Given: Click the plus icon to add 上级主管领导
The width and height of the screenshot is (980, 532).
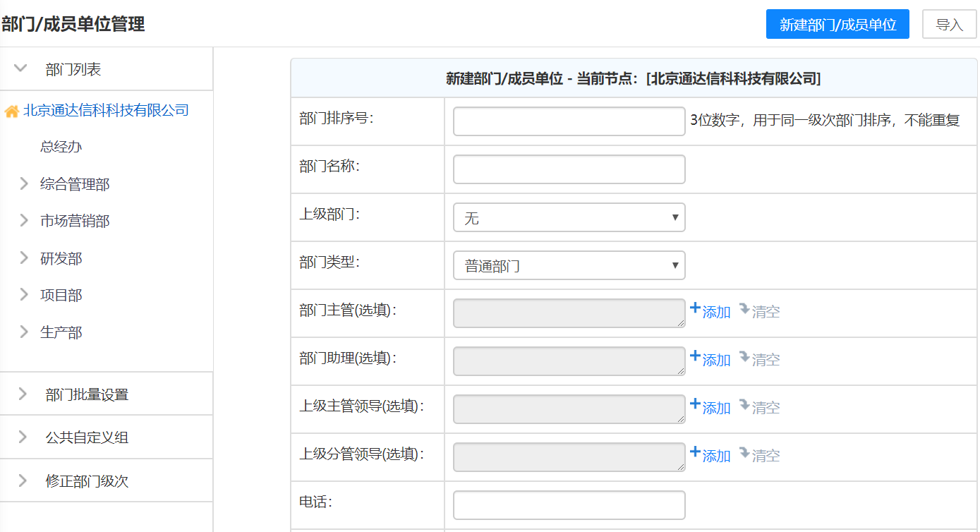Looking at the screenshot, I should click(695, 404).
